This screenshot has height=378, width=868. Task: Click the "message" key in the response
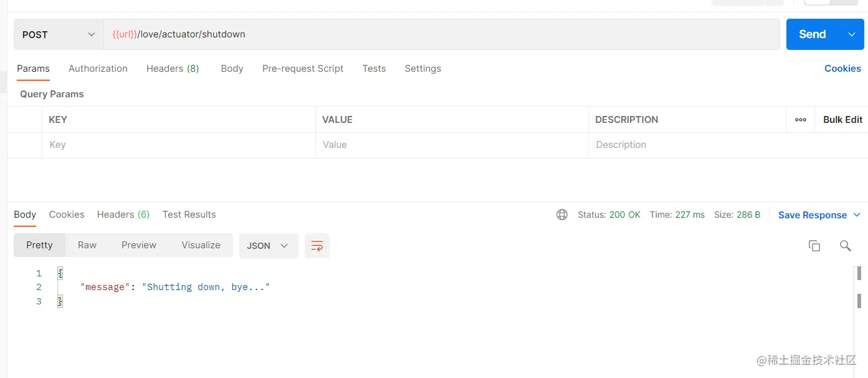(x=105, y=287)
